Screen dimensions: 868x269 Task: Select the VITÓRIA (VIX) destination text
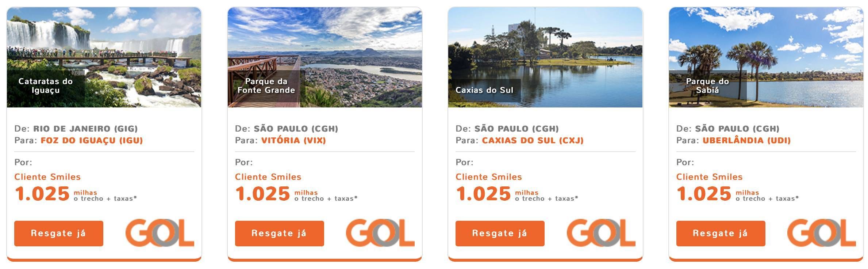point(293,140)
